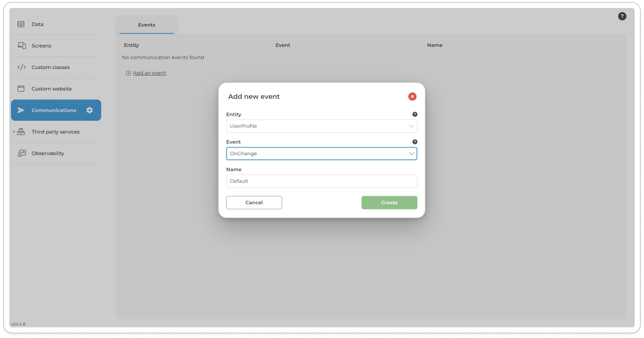Click the Third party services icon

coord(21,132)
